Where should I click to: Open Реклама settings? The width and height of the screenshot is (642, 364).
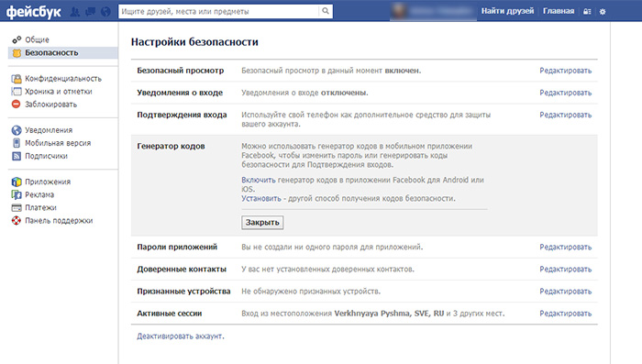coord(39,194)
